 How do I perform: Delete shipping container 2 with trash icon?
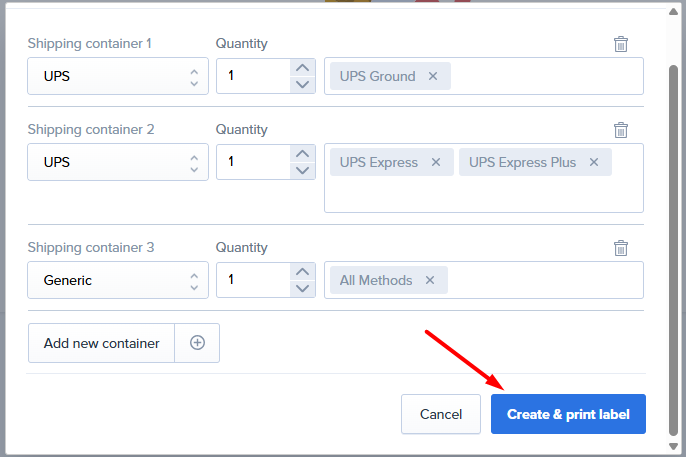[x=621, y=130]
